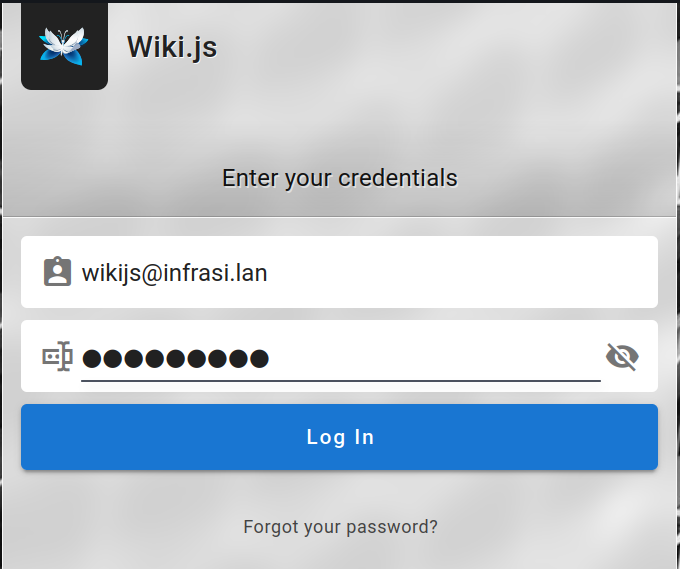The height and width of the screenshot is (569, 680).
Task: Click the password form-textbox icon
Action: point(57,356)
